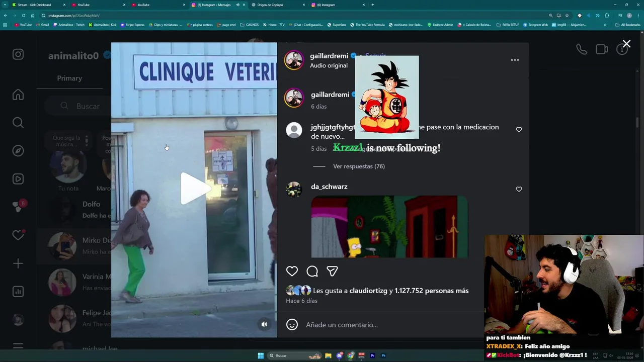Open the claudiortizg profile link
This screenshot has height=362, width=644.
point(368,291)
